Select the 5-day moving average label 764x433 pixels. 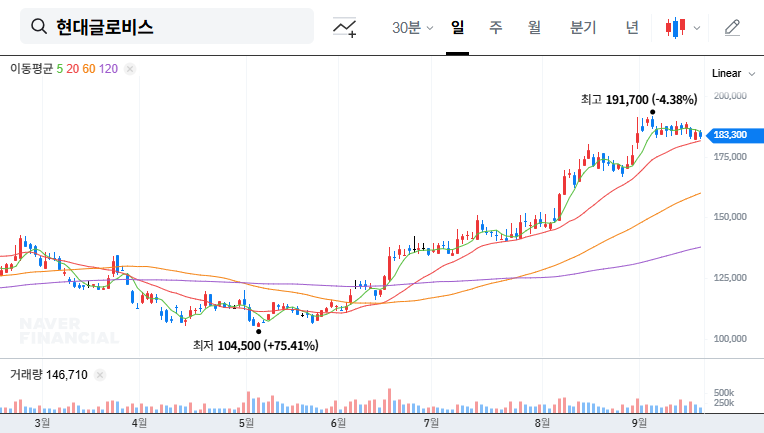point(59,69)
